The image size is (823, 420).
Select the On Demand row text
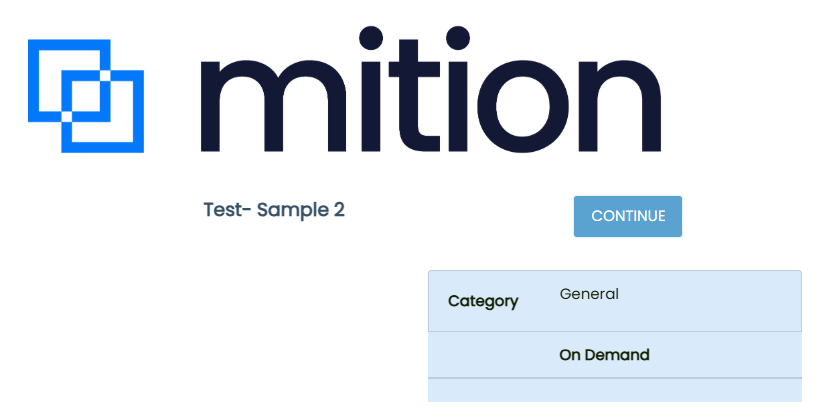click(x=604, y=355)
